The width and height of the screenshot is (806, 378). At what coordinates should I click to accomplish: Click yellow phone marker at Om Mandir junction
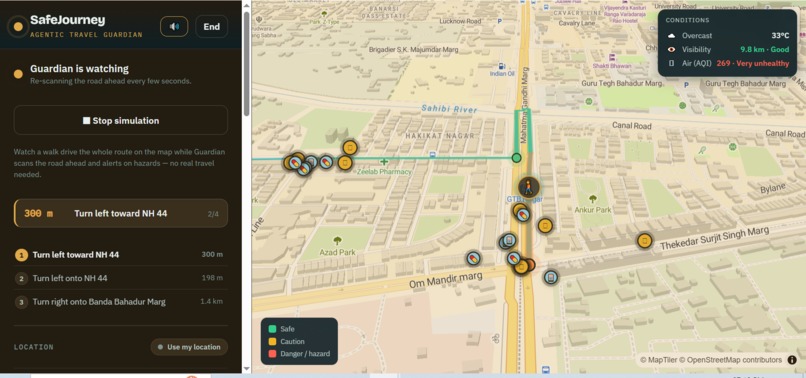[x=521, y=266]
